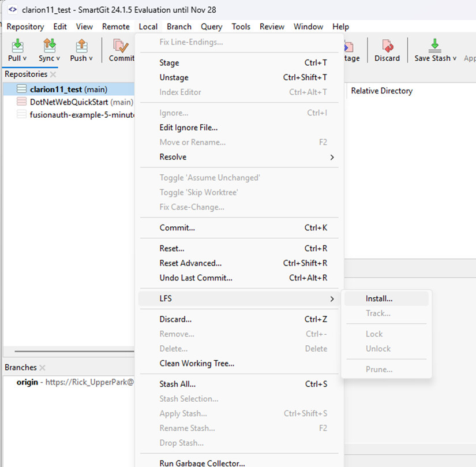Close the Repositories panel tab

tap(53, 74)
